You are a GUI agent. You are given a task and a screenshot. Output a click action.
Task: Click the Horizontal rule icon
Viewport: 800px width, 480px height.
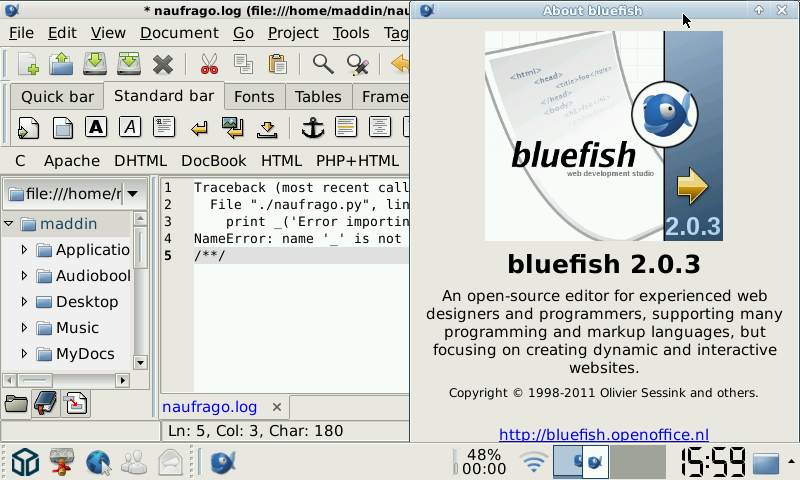pyautogui.click(x=346, y=127)
